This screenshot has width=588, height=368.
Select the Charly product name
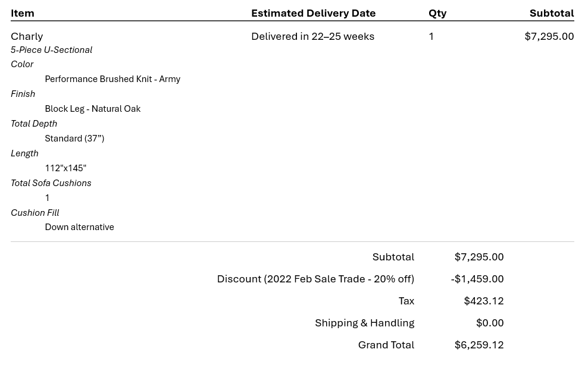tap(27, 36)
